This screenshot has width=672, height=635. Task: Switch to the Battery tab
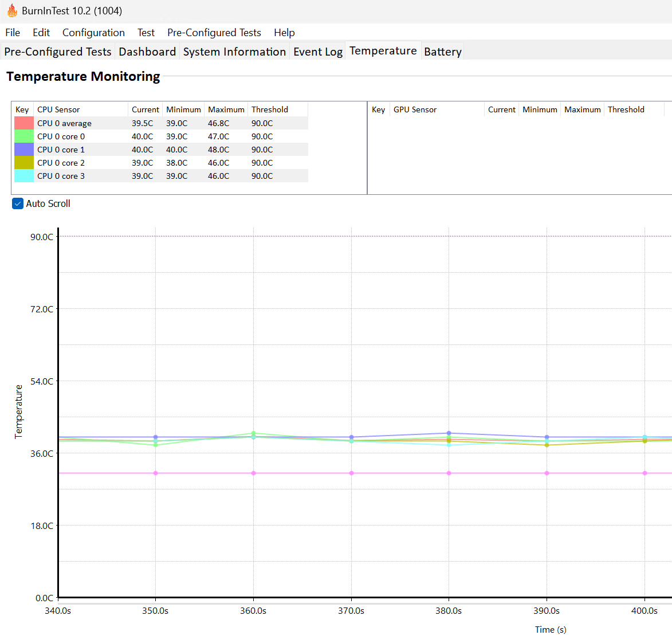[443, 52]
